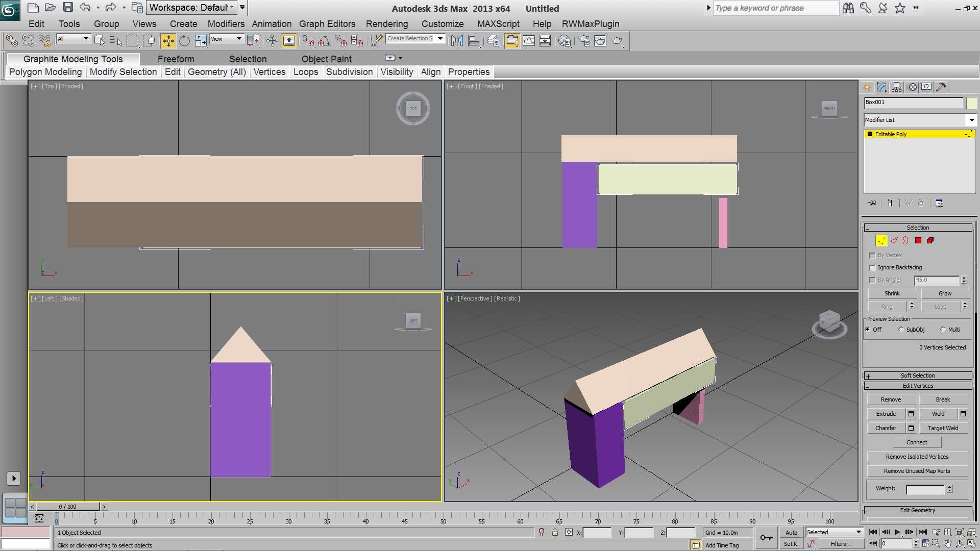The width and height of the screenshot is (980, 551).
Task: Click the object color swatch beside Box001
Action: coord(971,103)
